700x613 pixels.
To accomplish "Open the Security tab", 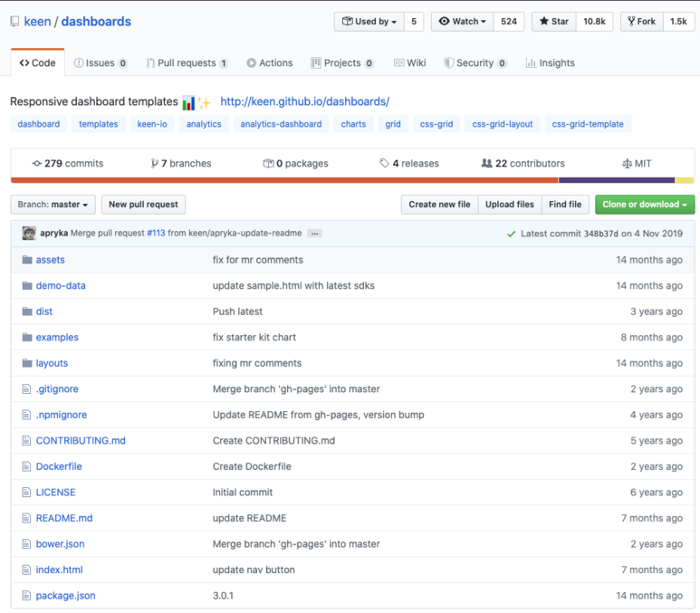I will click(x=475, y=63).
